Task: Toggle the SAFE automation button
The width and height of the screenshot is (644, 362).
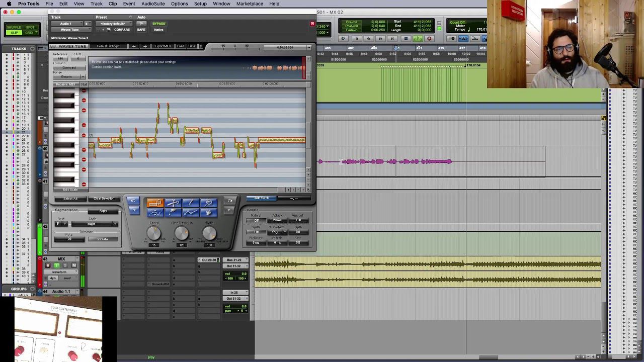Action: (141, 30)
